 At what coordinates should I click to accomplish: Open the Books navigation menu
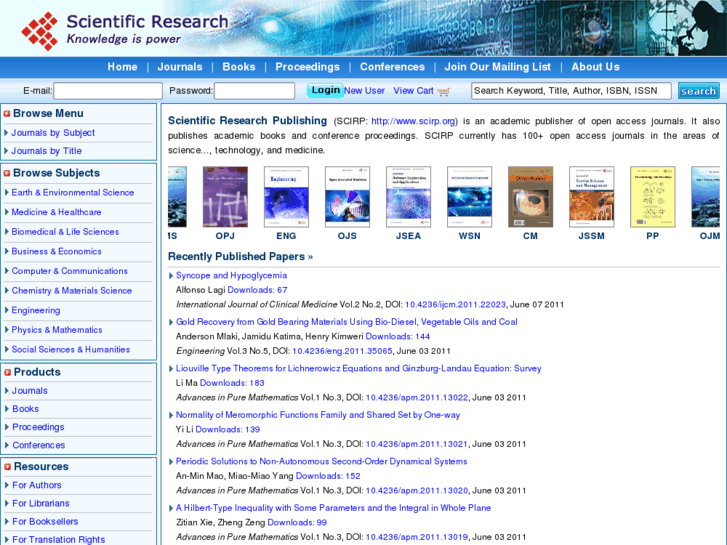(239, 67)
